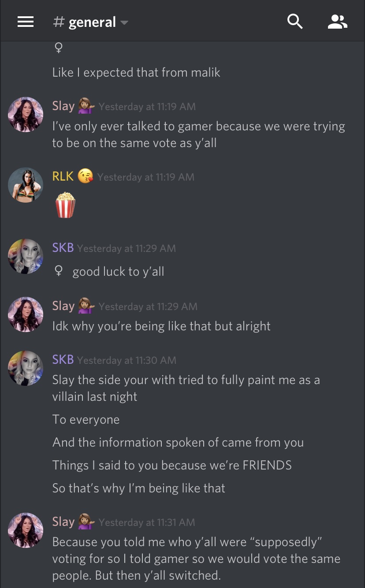Screen dimensions: 365x588
Task: Select SKB username at 11:30 AM
Action: click(63, 359)
